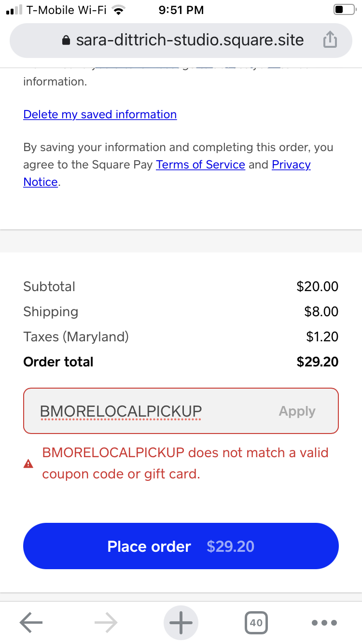This screenshot has height=644, width=362.
Task: Tap the battery indicator in status bar
Action: pyautogui.click(x=343, y=10)
